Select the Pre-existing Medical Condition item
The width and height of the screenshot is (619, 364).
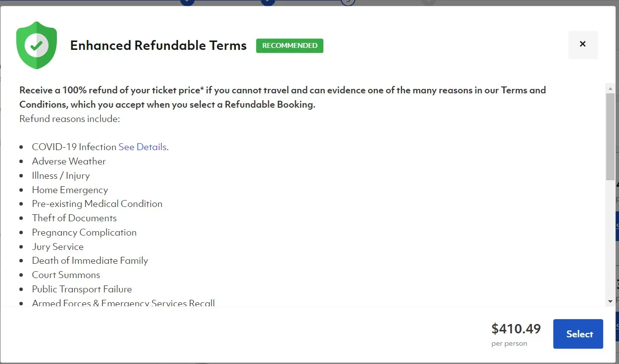tap(97, 203)
